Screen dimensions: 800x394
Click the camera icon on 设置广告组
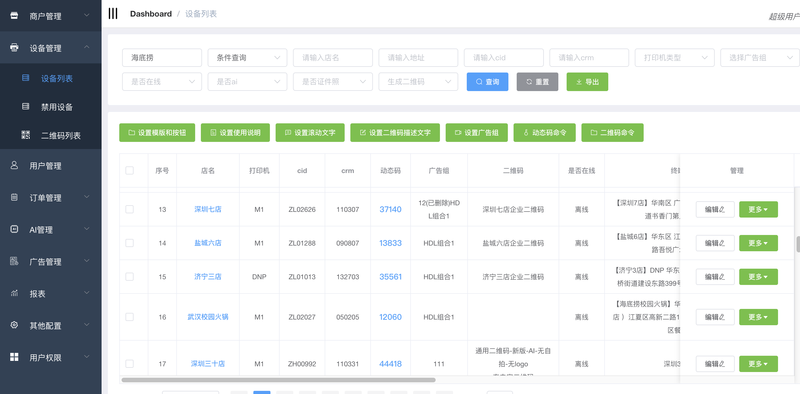click(x=458, y=133)
